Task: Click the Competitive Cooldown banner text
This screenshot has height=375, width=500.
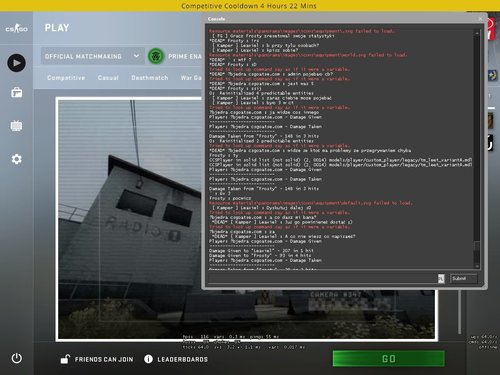Action: click(x=249, y=6)
